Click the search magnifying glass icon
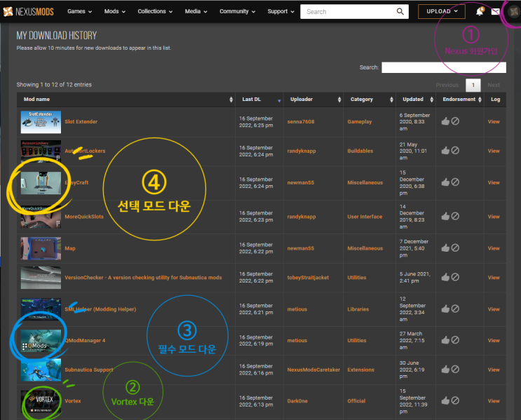521x420 pixels. 400,11
